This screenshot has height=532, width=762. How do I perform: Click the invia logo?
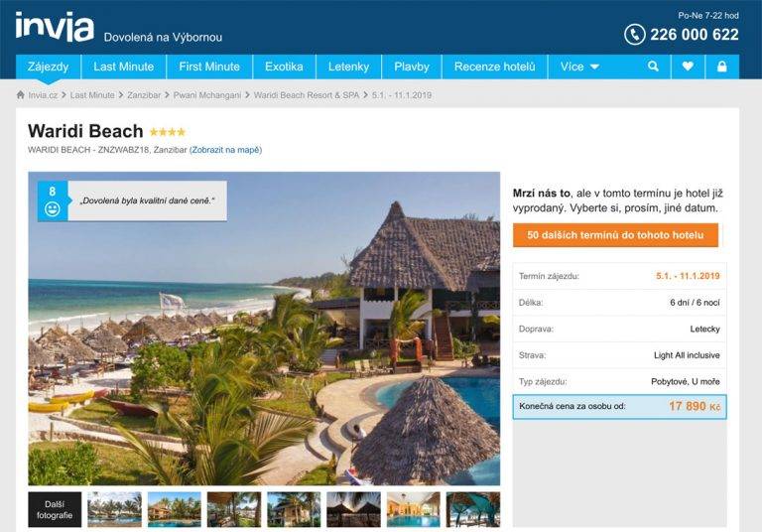(x=55, y=27)
